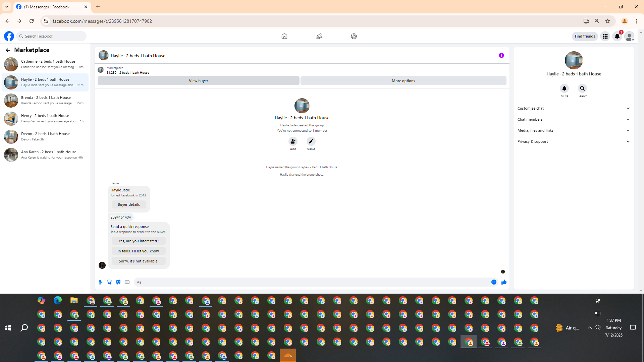Click the attach photo icon in composer
Screen dimensions: 644x362
point(109,282)
